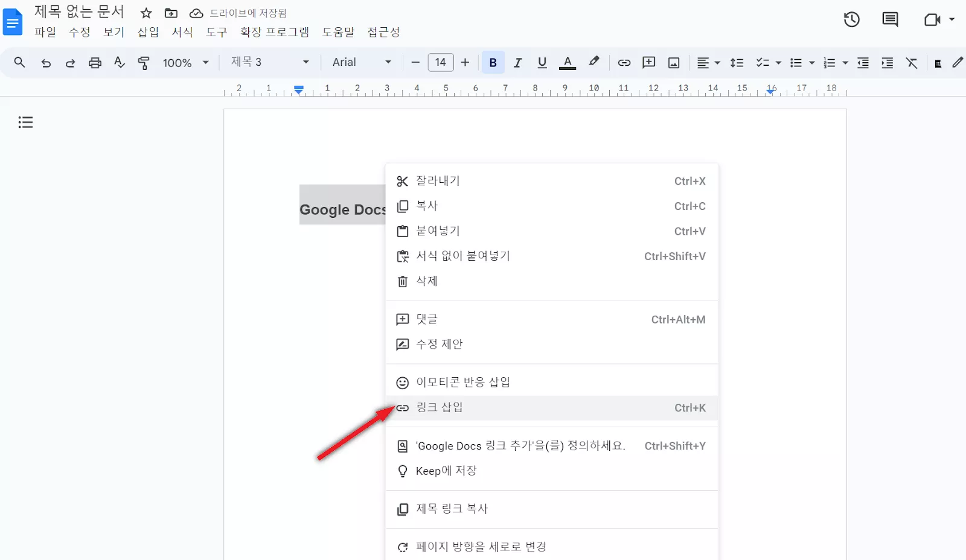Image resolution: width=966 pixels, height=560 pixels.
Task: Choose 삭제 in context menu
Action: pyautogui.click(x=552, y=281)
